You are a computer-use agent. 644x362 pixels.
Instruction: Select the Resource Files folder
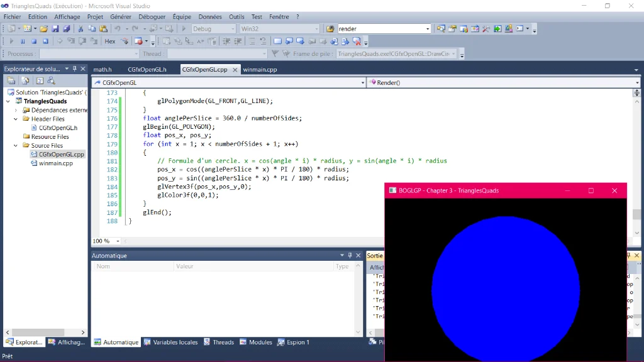click(x=50, y=136)
